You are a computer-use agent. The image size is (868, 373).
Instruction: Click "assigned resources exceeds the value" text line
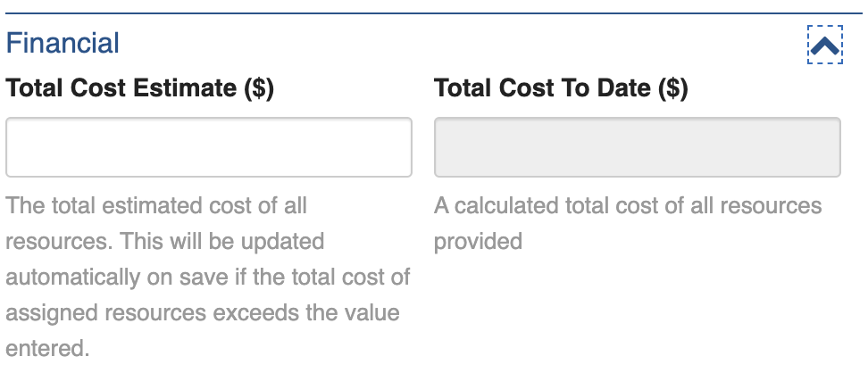(203, 313)
